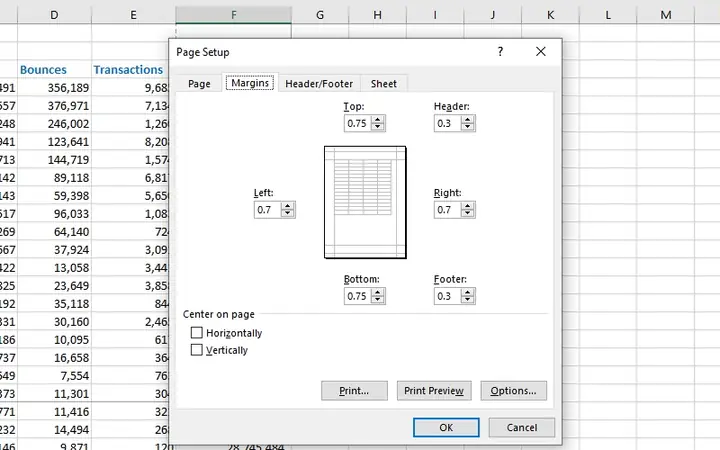Select the cell containing 89,118
Viewport: 720px width, 450px height.
(x=54, y=178)
